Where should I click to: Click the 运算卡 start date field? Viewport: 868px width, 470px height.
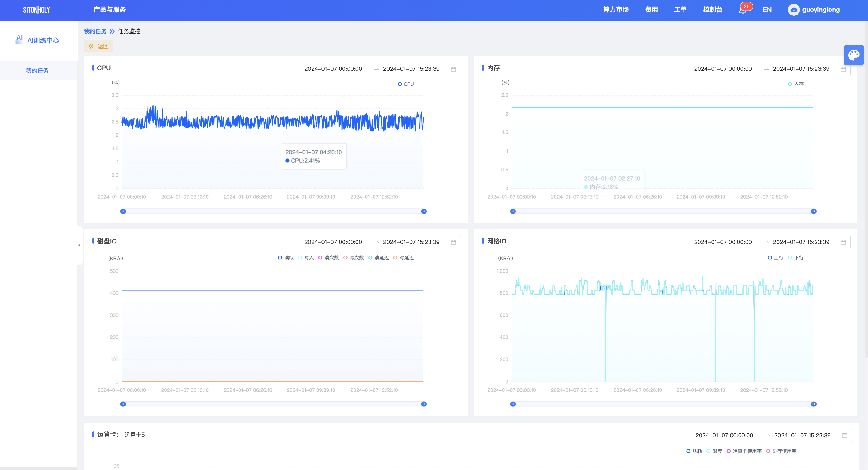pyautogui.click(x=724, y=436)
